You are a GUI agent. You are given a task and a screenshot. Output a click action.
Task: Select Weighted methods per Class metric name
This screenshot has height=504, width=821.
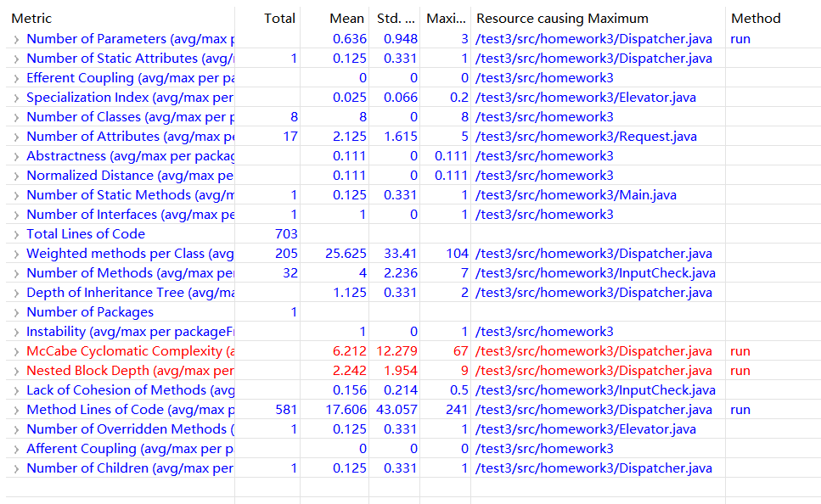(130, 254)
